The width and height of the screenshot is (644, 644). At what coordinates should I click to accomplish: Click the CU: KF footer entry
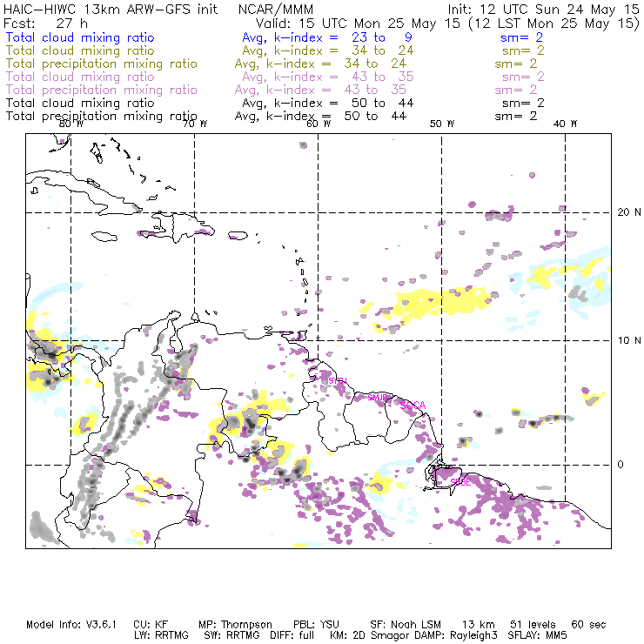(x=151, y=625)
